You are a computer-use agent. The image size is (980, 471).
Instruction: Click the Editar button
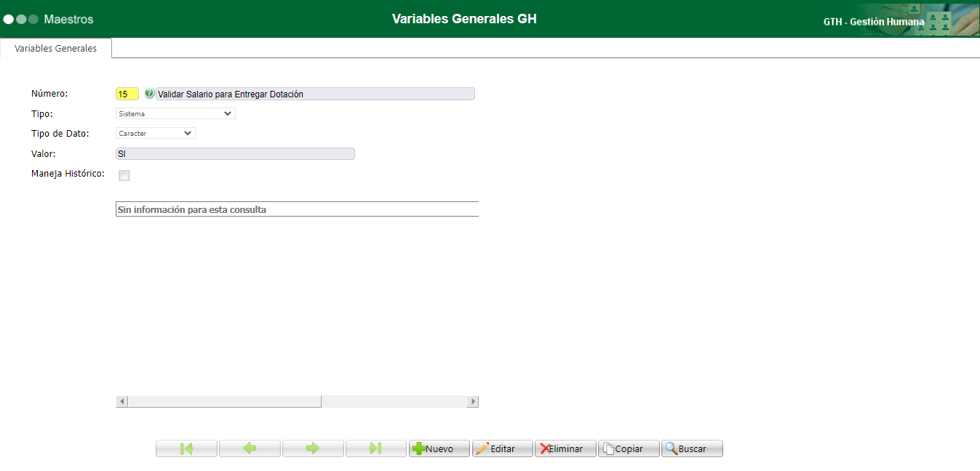tap(503, 448)
